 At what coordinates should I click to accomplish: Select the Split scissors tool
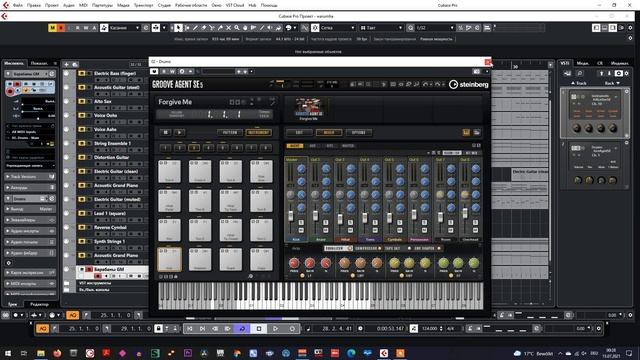point(212,28)
